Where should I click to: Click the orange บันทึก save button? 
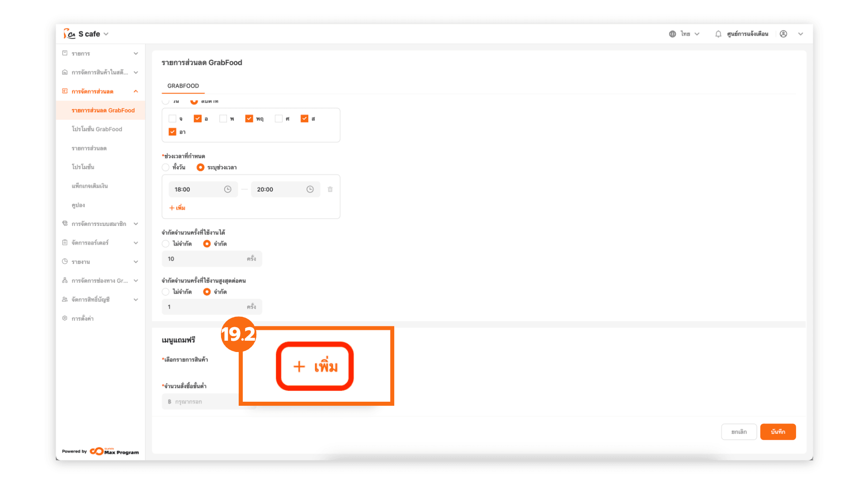pos(778,432)
